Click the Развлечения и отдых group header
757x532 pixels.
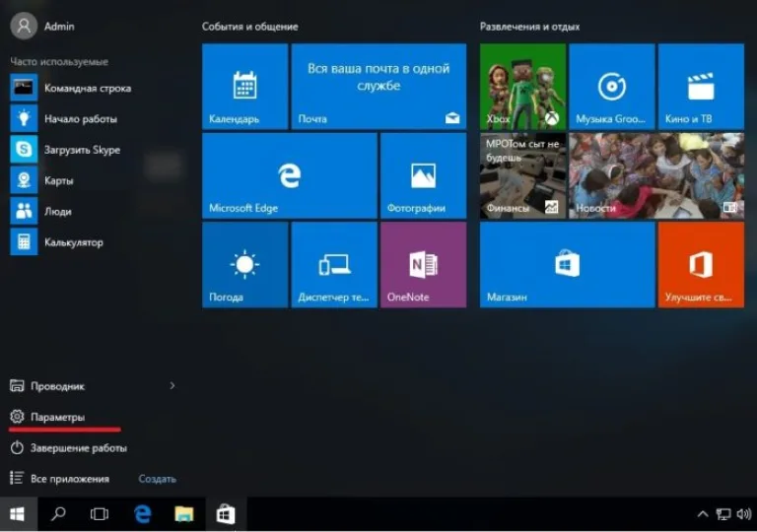coord(529,27)
